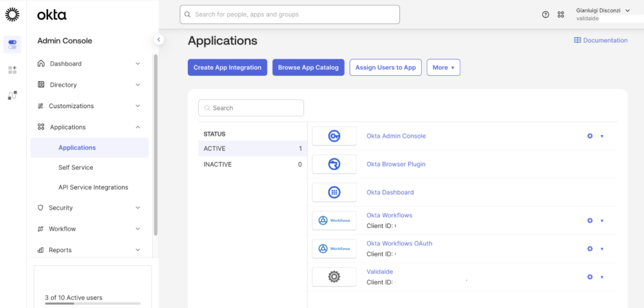
Task: Click the Reports bar chart icon
Action: click(x=40, y=250)
